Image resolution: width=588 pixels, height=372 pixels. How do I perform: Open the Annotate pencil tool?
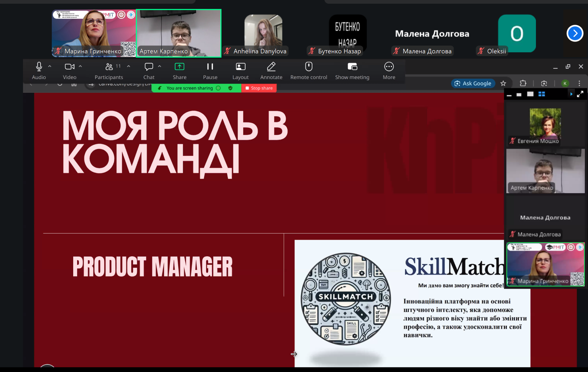click(x=271, y=67)
